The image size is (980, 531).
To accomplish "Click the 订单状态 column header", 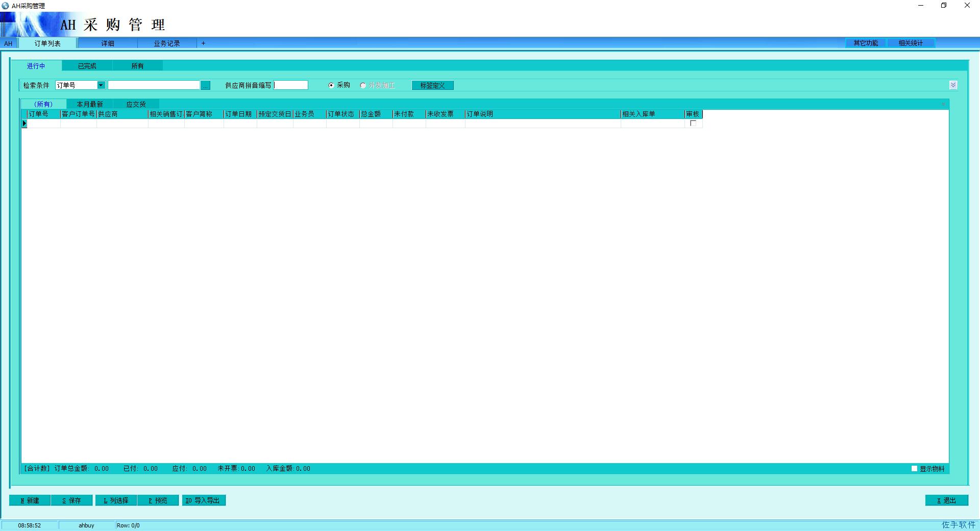I will (343, 114).
